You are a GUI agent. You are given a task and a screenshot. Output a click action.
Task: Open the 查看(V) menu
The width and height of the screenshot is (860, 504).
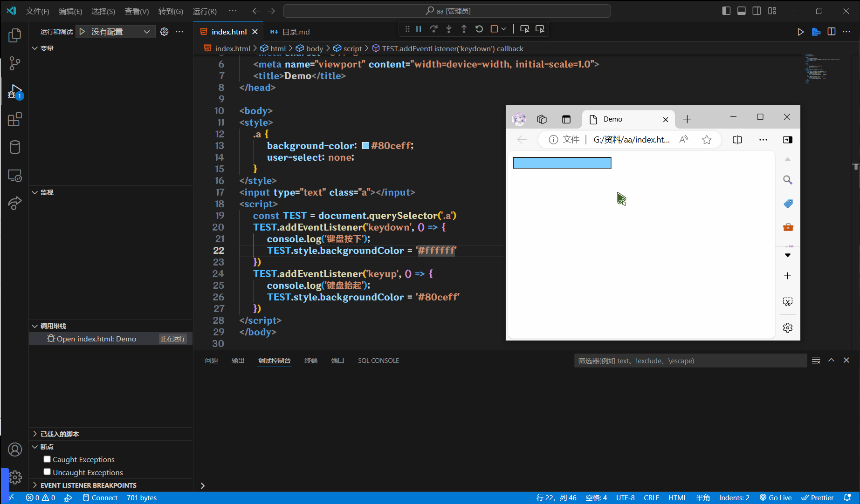137,11
